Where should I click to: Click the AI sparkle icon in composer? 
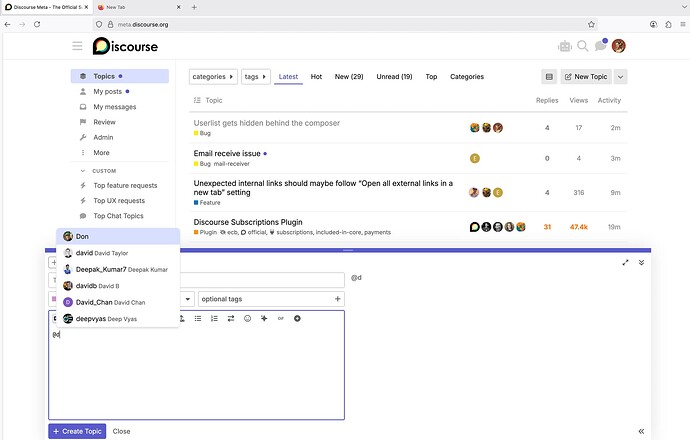[264, 318]
